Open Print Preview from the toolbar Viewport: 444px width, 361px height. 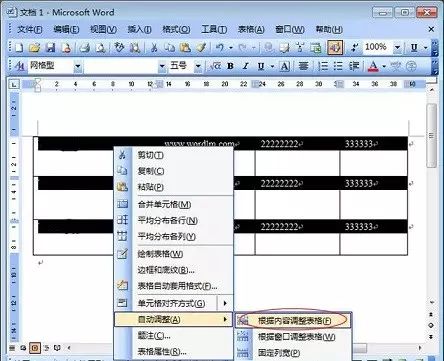(x=100, y=48)
